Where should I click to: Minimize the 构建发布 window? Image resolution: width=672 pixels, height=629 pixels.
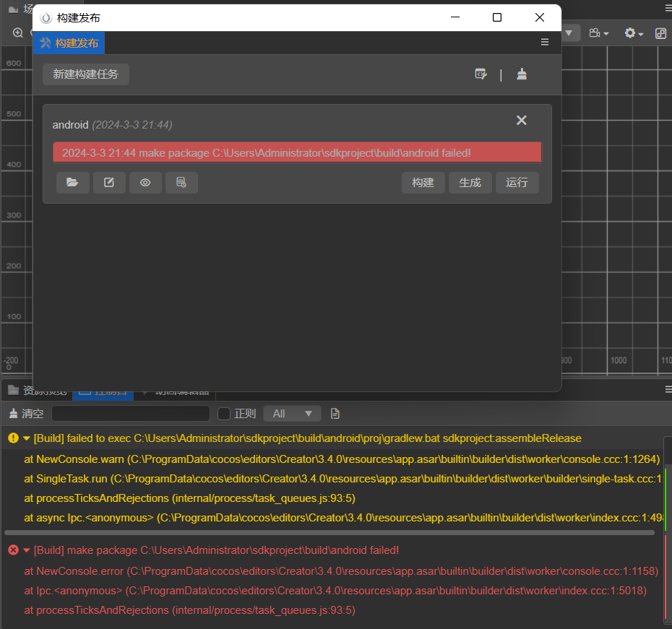pyautogui.click(x=455, y=17)
